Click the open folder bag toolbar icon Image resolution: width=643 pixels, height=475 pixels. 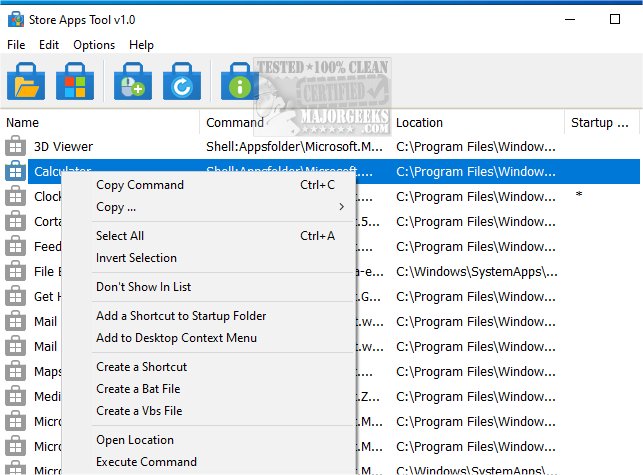click(26, 81)
